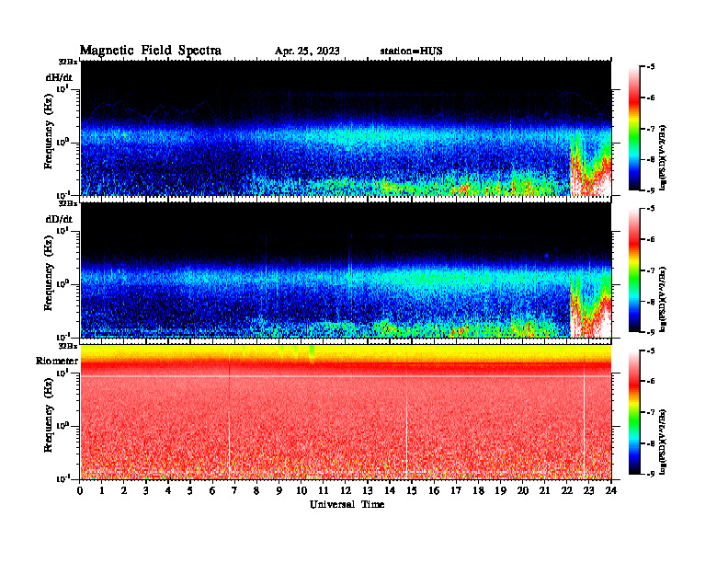Click hour 20 on the Universal Time axis

[522, 490]
